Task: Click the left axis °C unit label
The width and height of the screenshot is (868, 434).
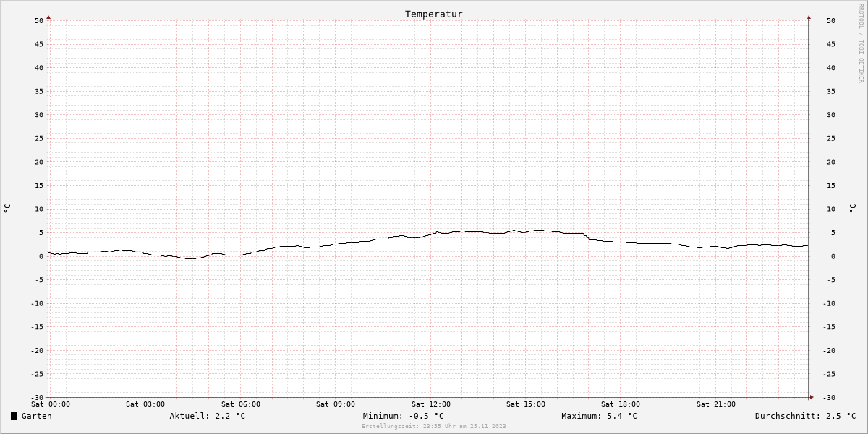Action: [x=7, y=208]
